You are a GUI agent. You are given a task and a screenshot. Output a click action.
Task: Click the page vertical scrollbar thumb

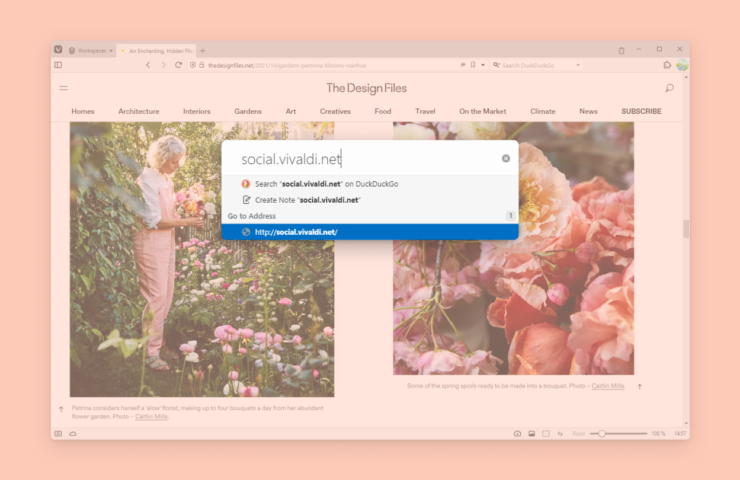[x=686, y=229]
